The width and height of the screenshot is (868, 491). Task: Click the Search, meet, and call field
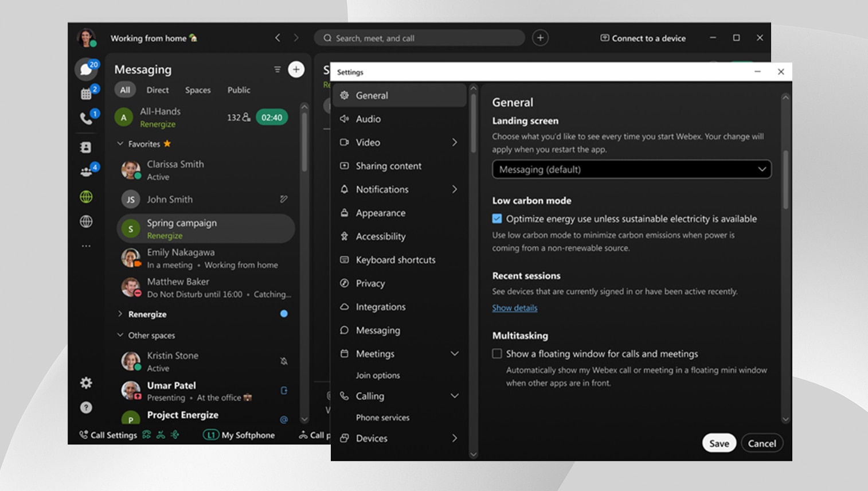pos(419,38)
